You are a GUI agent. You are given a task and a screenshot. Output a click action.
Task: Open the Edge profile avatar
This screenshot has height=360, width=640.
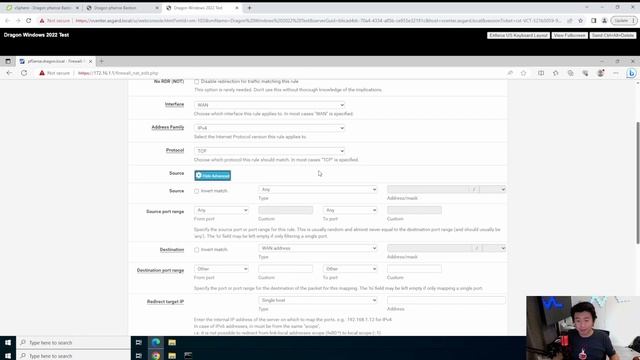[x=600, y=73]
